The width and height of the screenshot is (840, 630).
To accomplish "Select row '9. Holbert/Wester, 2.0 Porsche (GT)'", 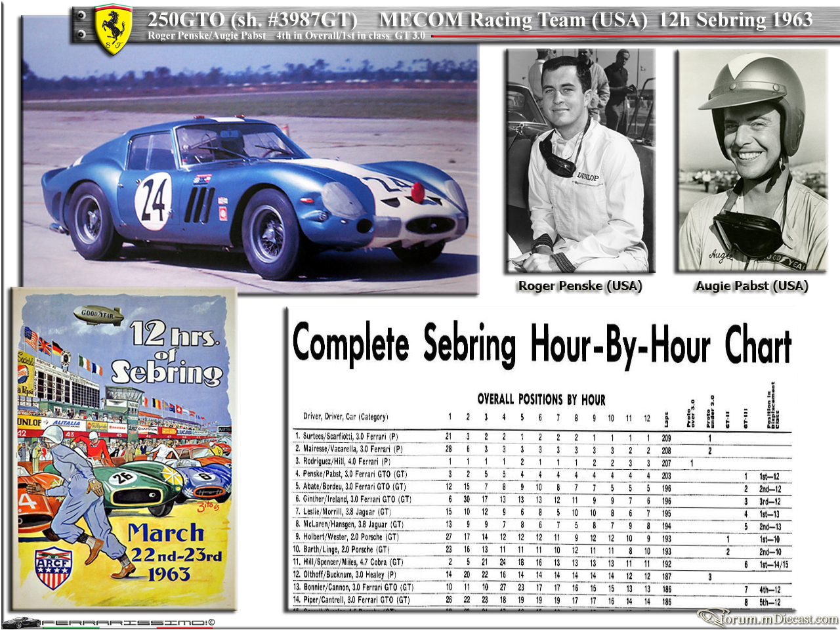I will [542, 537].
